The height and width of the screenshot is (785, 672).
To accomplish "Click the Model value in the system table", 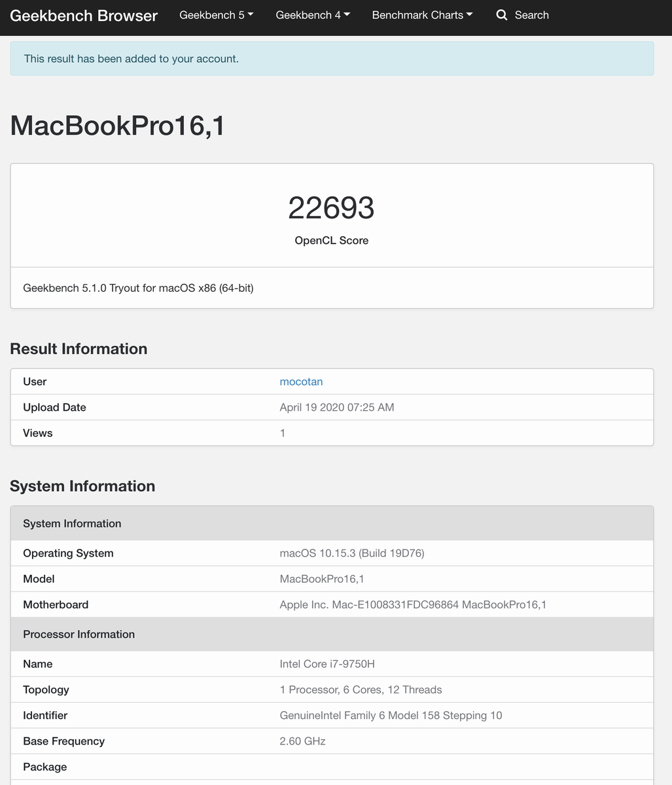I will point(322,579).
